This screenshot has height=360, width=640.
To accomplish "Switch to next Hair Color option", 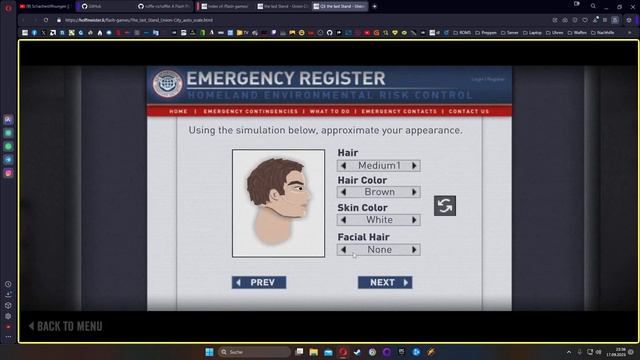I will [414, 192].
